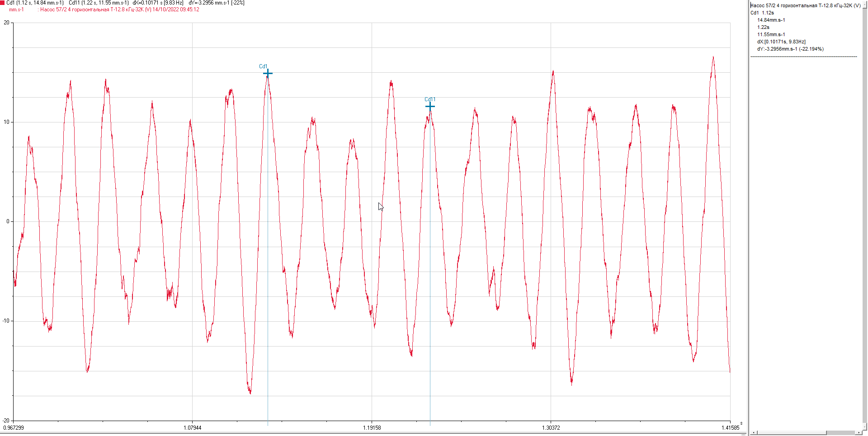Click the red legend square at top left

[x=2, y=3]
